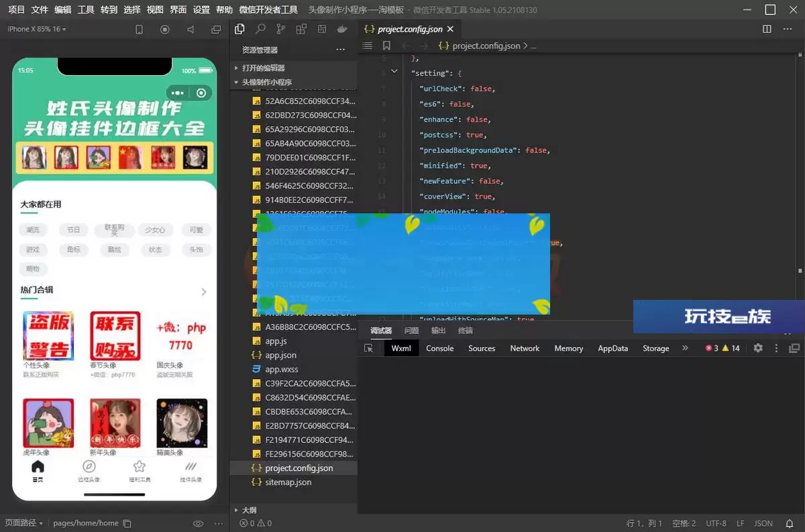Image resolution: width=805 pixels, height=532 pixels.
Task: Open the 工具 menu
Action: point(86,9)
